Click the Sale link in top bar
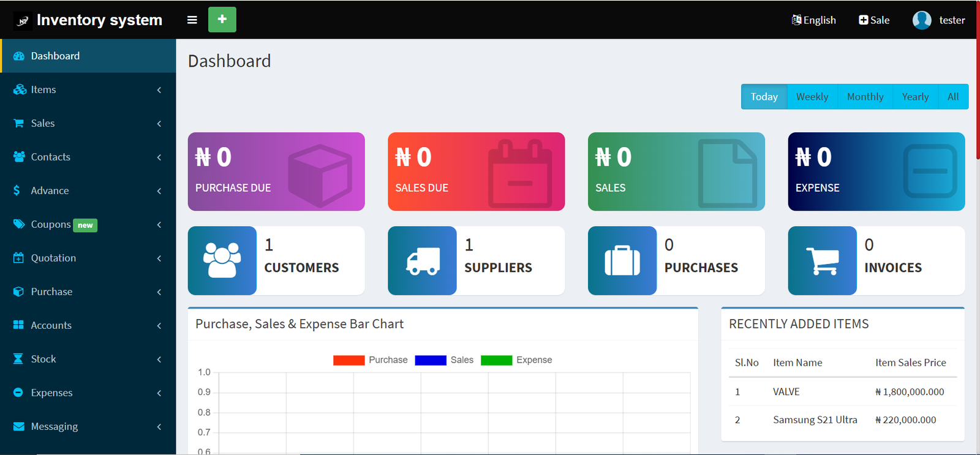This screenshot has height=455, width=980. click(x=874, y=20)
